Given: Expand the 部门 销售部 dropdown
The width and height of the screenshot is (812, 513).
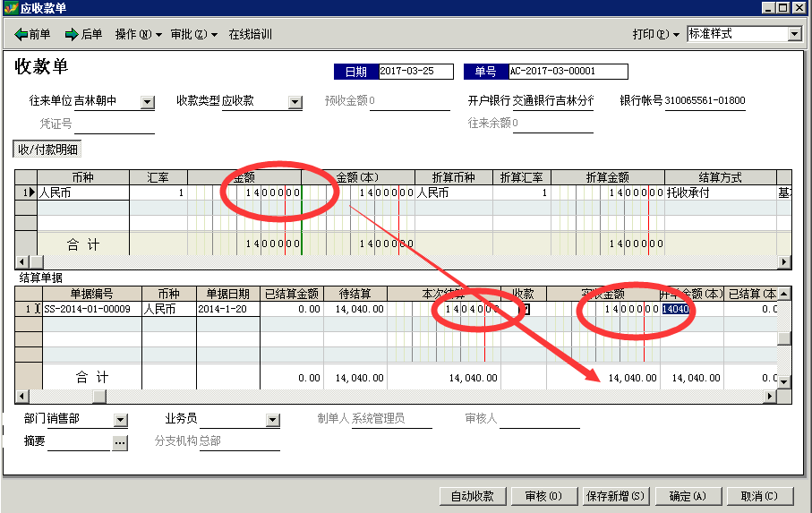Looking at the screenshot, I should click(121, 420).
